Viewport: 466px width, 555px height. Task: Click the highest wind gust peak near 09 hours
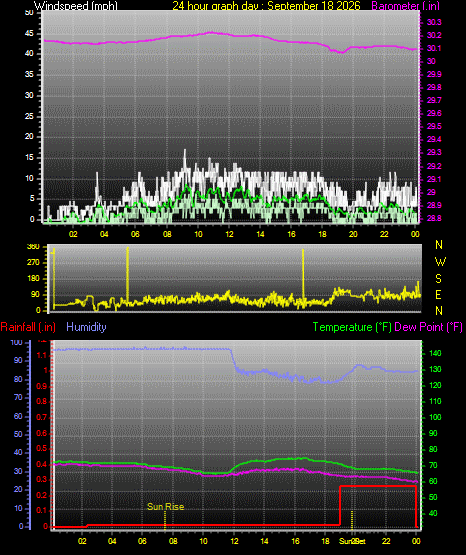[x=185, y=151]
